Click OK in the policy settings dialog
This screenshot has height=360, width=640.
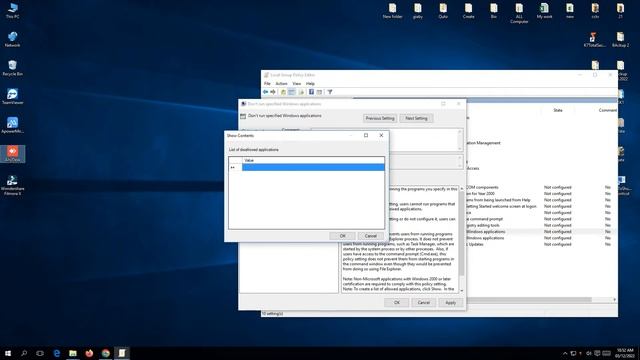point(397,303)
